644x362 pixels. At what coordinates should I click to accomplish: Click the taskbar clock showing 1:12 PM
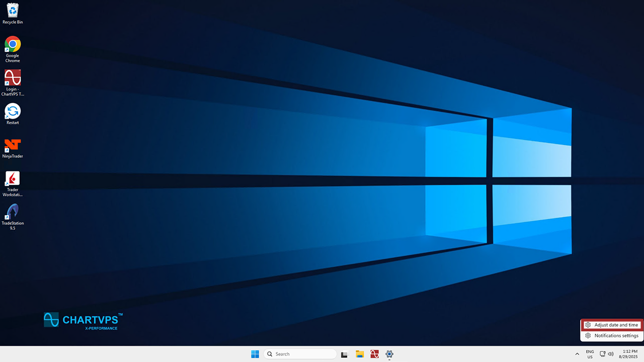[x=629, y=354]
